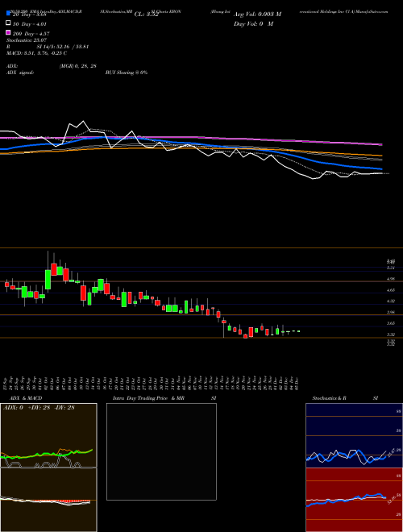Click the magenta 200 Day legend swatch

[8, 32]
